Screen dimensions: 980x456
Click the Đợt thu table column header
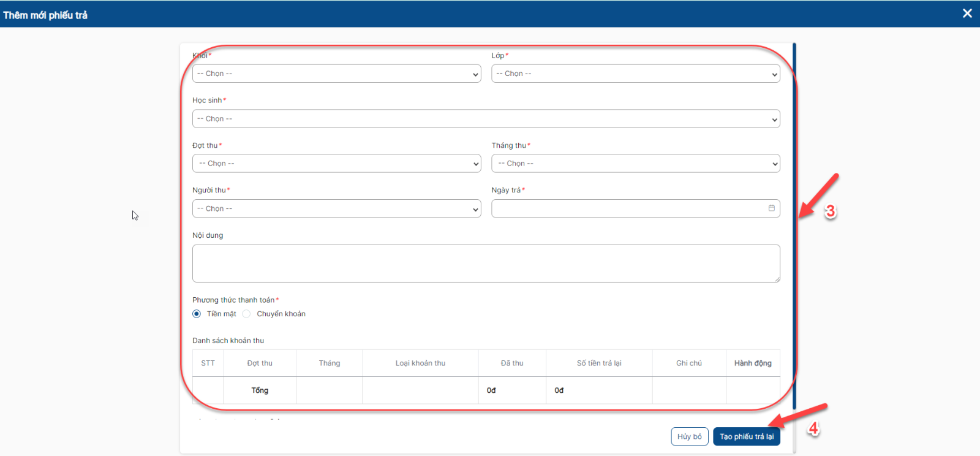[260, 363]
